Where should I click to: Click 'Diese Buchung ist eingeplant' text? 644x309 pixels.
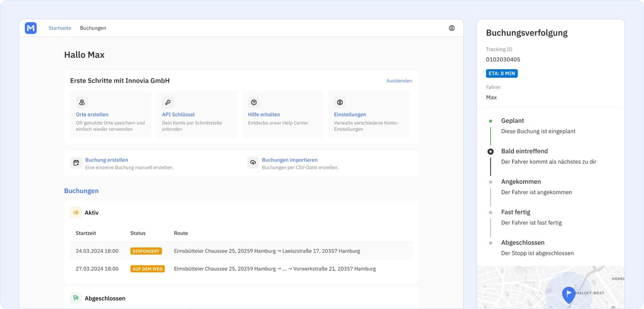pos(538,132)
